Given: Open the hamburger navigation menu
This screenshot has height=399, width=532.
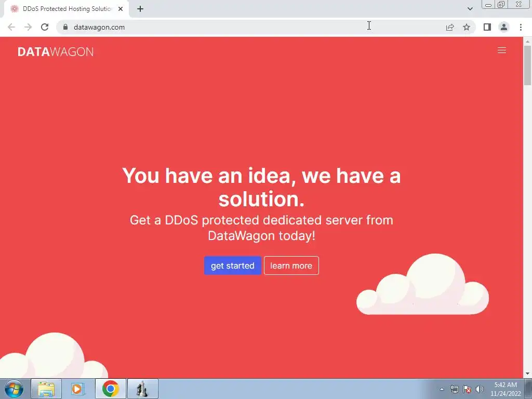Looking at the screenshot, I should 501,50.
